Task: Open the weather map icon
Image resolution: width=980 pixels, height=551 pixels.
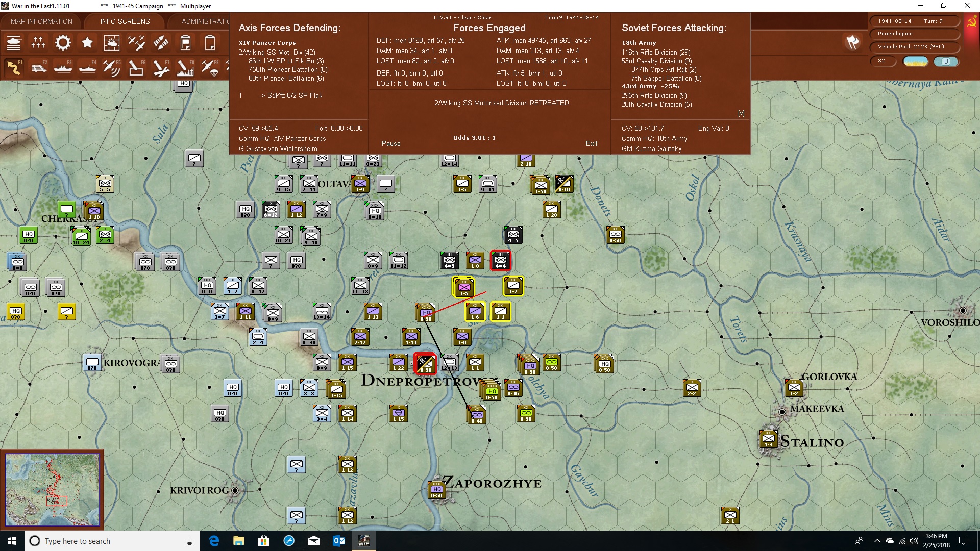Action: coord(111,43)
